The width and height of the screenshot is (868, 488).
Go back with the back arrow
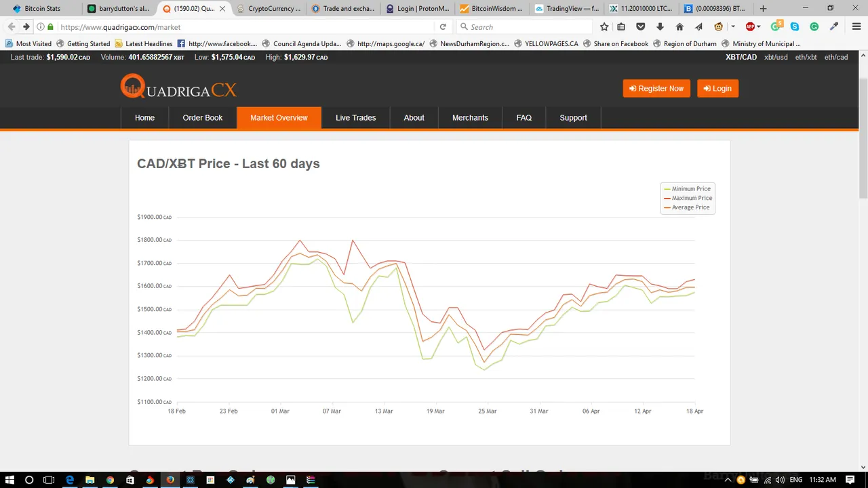coord(11,27)
